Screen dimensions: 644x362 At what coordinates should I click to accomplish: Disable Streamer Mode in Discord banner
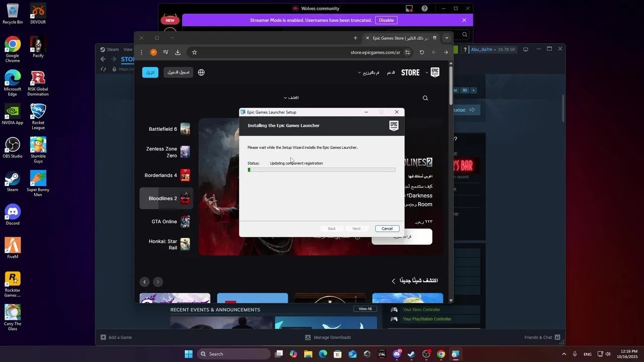click(x=386, y=20)
